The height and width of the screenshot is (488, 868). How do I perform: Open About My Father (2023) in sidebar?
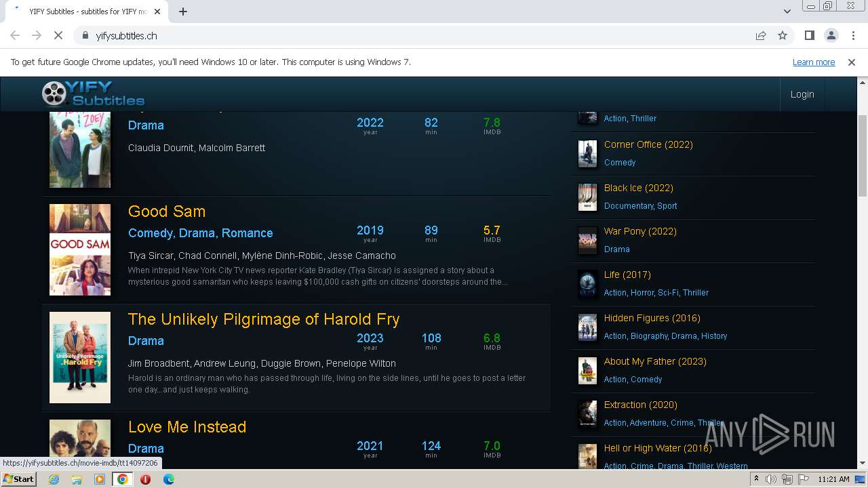655,361
